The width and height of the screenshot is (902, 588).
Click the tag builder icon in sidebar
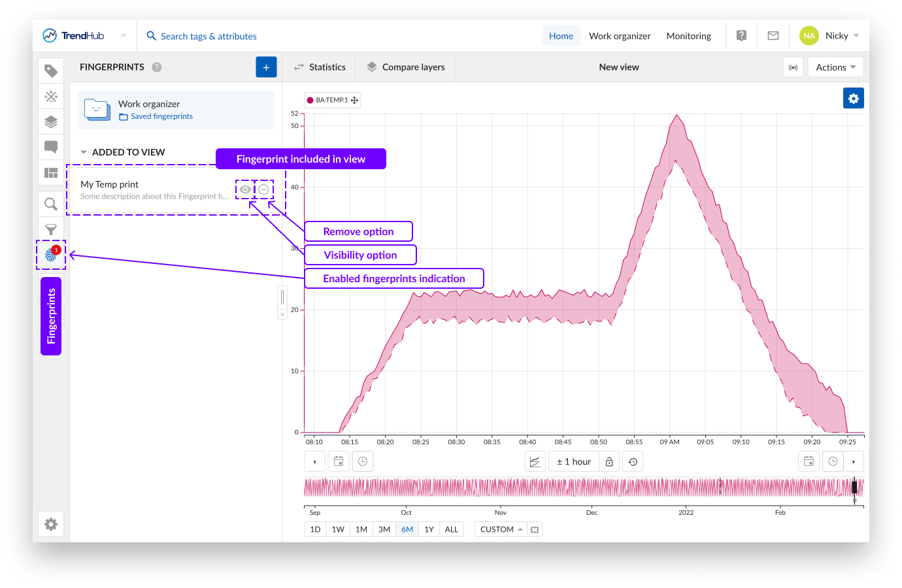(x=51, y=97)
